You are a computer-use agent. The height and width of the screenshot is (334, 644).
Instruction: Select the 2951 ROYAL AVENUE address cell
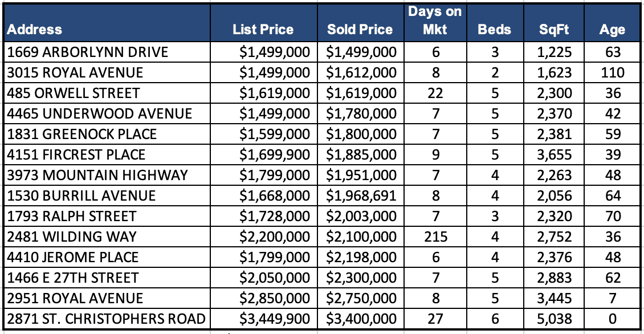click(75, 299)
